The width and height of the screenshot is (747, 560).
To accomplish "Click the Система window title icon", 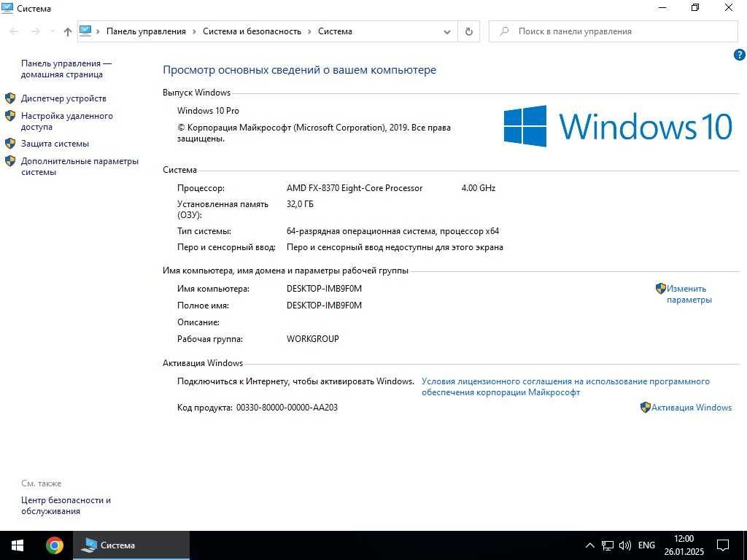I will coord(7,8).
